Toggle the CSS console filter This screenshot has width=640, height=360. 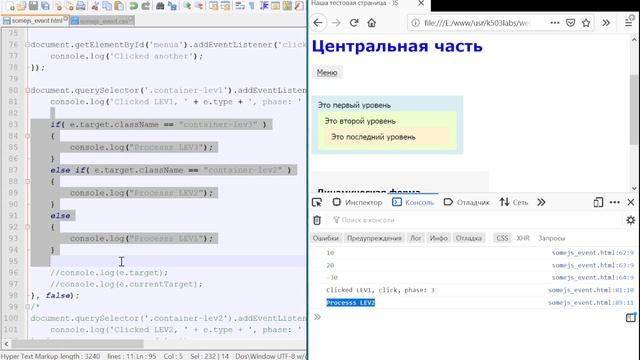tap(502, 238)
